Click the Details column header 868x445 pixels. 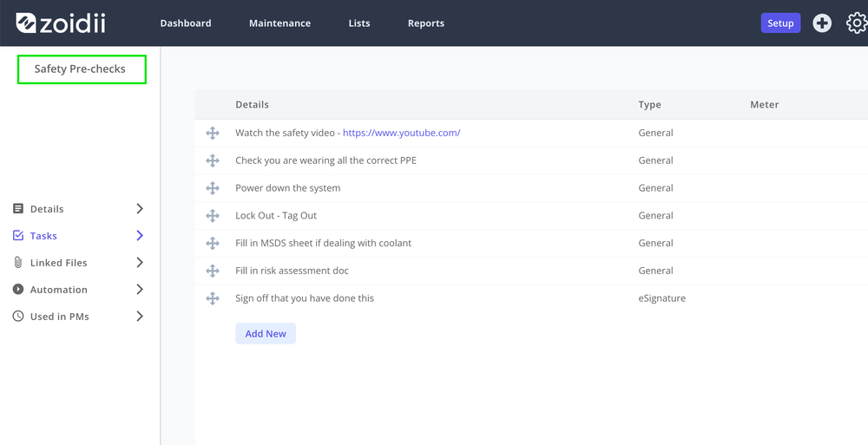[x=252, y=105]
